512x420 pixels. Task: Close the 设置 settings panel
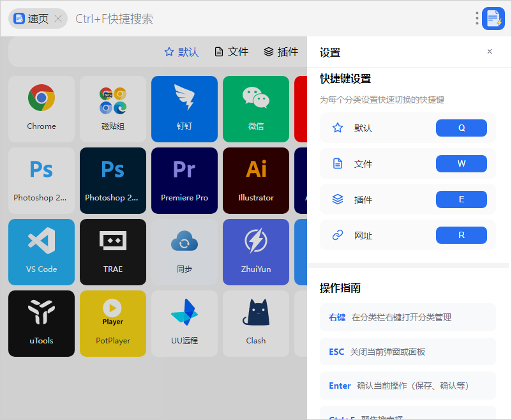tap(490, 51)
